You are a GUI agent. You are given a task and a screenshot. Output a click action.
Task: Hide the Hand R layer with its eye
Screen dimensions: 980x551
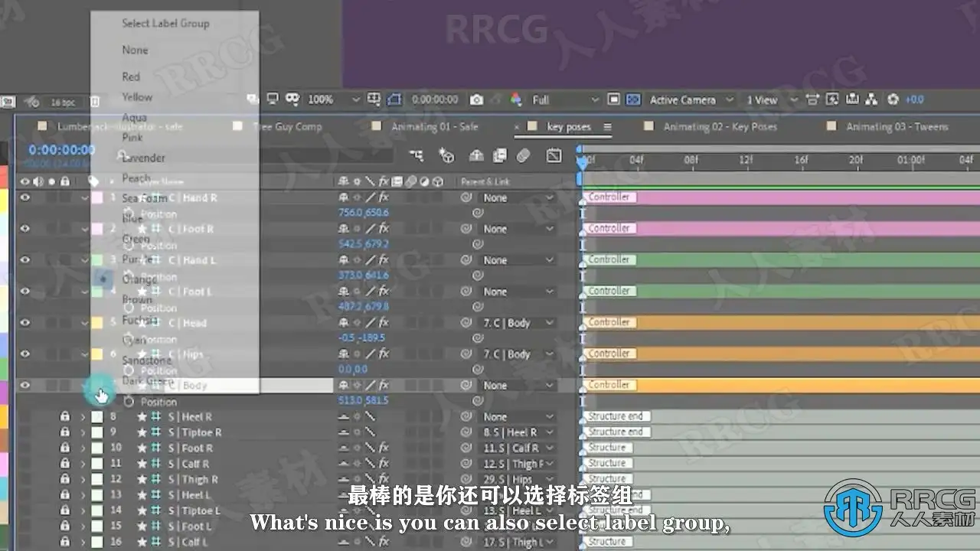[25, 197]
